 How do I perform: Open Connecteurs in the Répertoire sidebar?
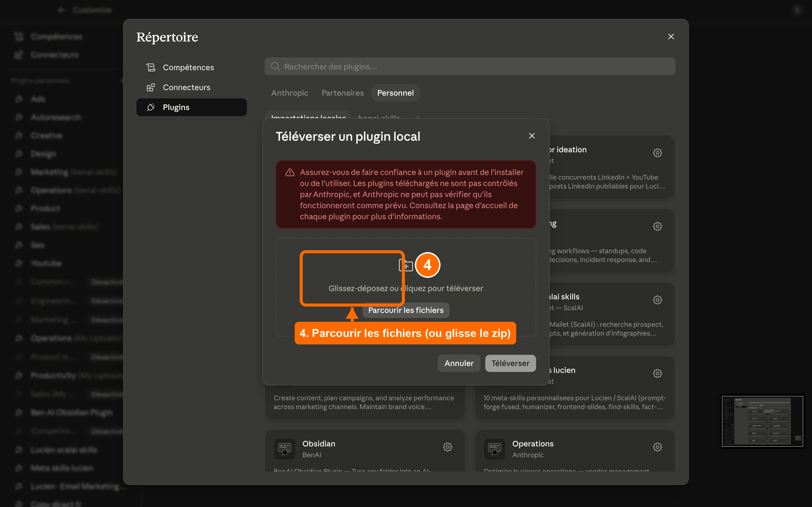[x=192, y=87]
